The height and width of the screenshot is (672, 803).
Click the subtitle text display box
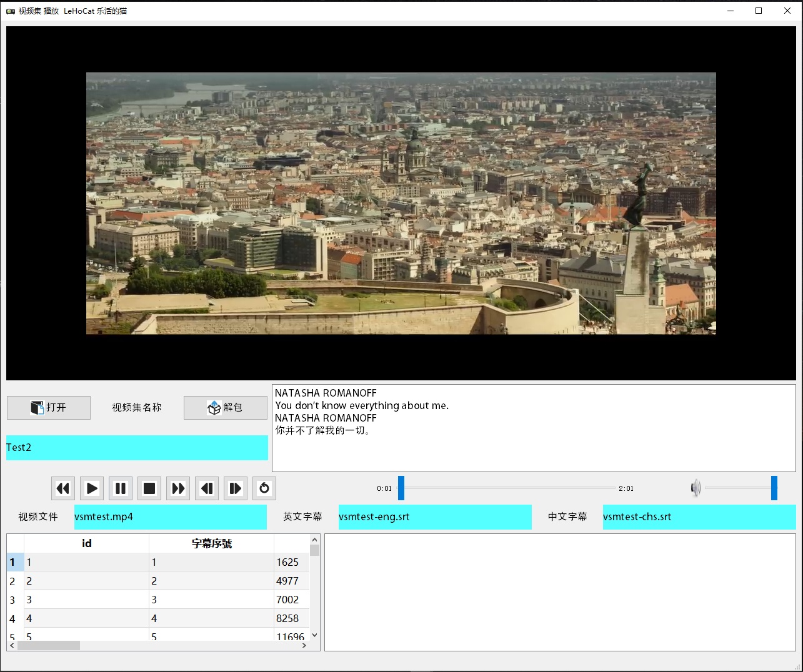534,428
